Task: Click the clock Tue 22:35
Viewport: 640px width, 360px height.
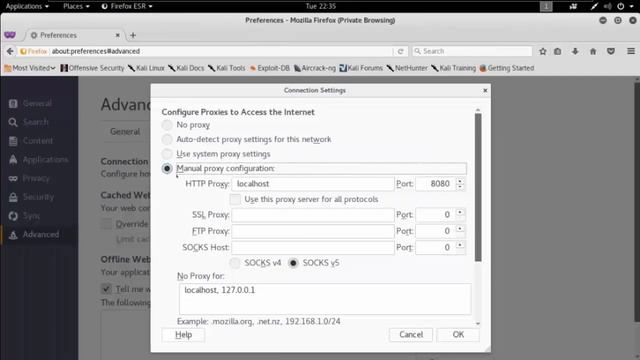Action: point(320,6)
